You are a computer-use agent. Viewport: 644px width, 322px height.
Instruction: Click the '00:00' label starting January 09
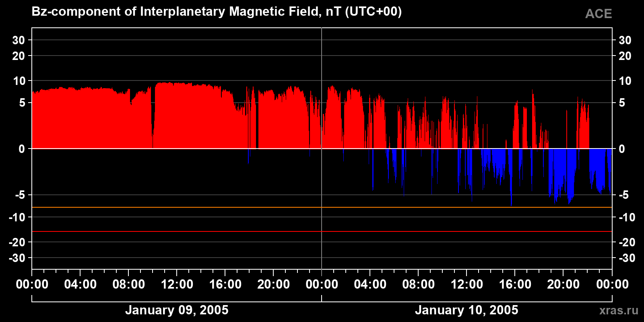pyautogui.click(x=32, y=285)
